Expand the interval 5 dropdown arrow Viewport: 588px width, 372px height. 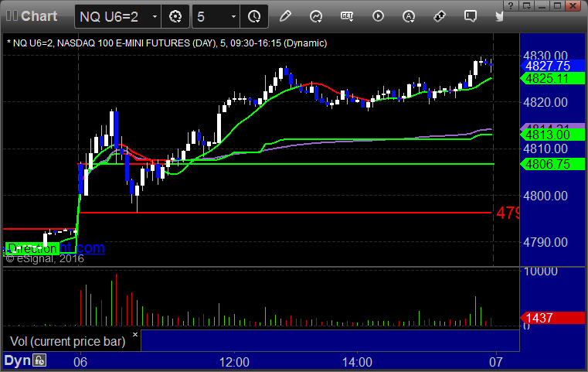click(x=233, y=16)
